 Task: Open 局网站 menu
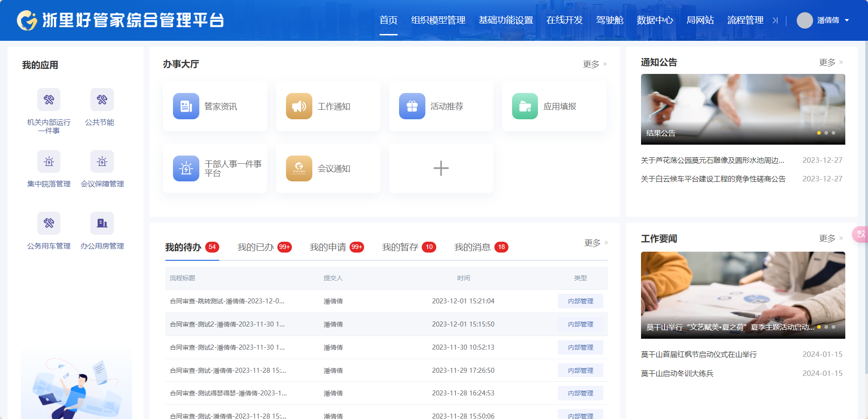(x=700, y=20)
